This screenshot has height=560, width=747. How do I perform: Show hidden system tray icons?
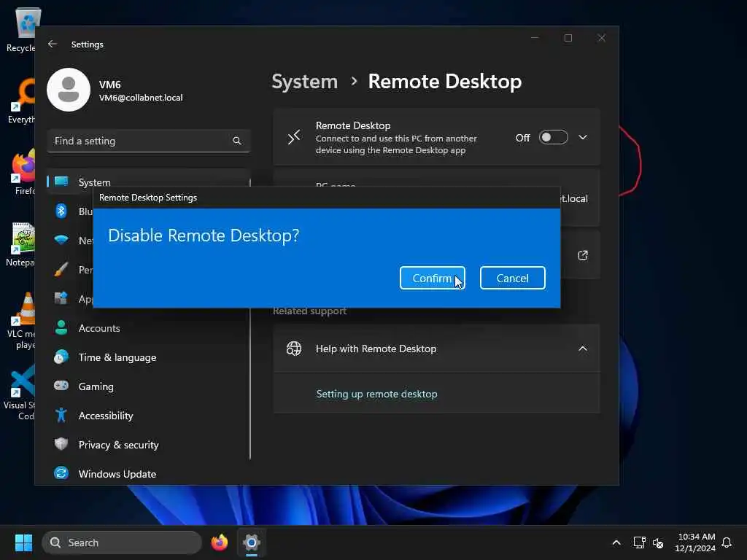616,542
